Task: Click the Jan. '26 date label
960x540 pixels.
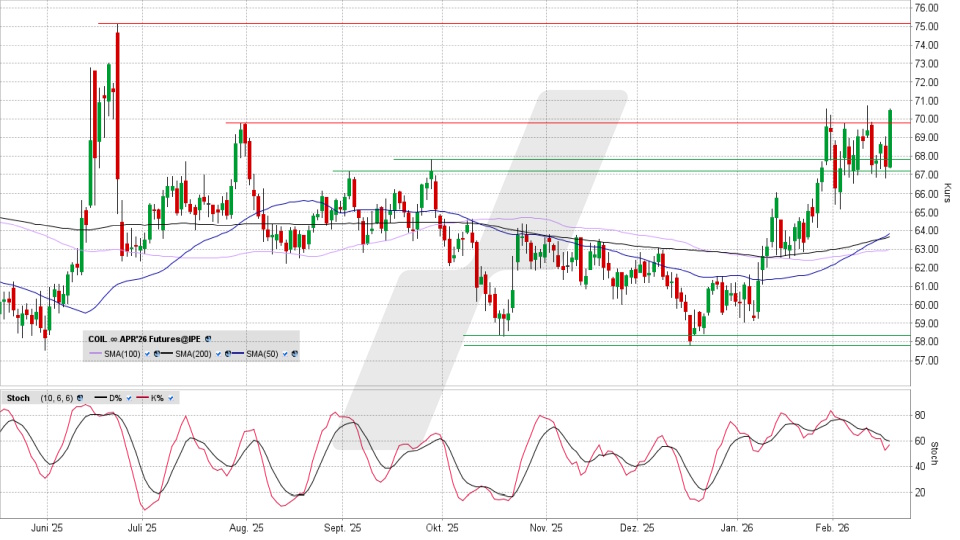Action: click(x=737, y=528)
